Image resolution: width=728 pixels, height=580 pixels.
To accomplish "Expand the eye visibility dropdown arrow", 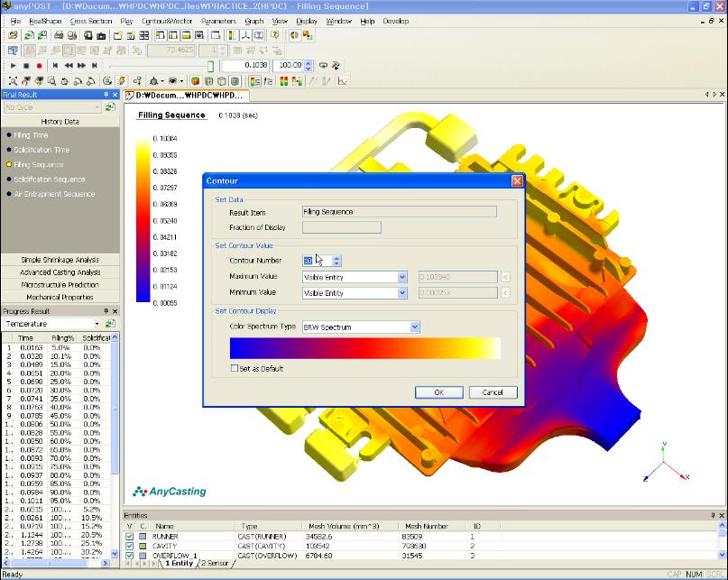I will tap(181, 82).
